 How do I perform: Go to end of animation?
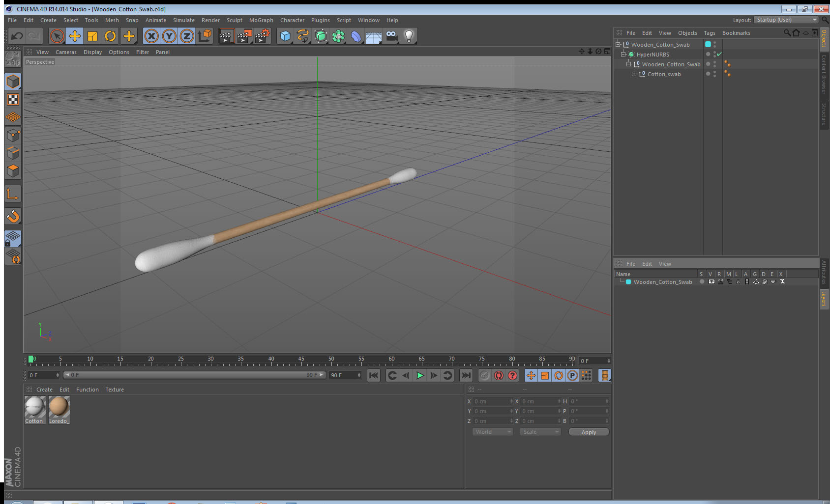pyautogui.click(x=466, y=375)
